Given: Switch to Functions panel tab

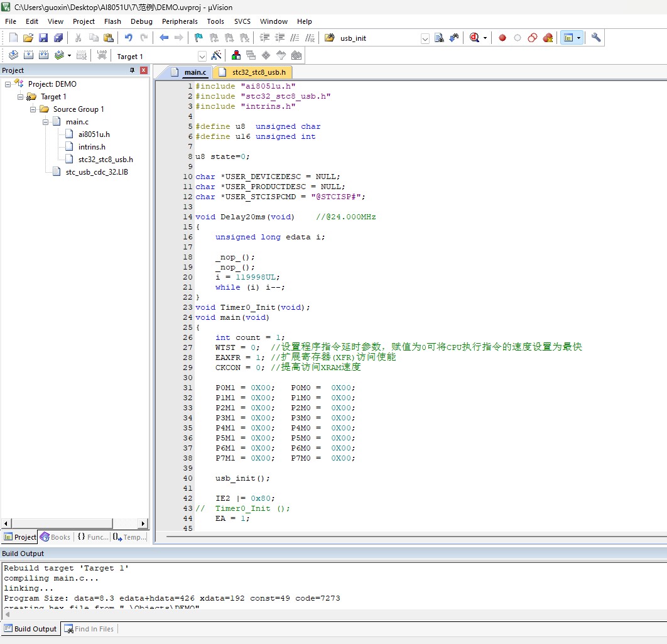Looking at the screenshot, I should click(x=93, y=537).
